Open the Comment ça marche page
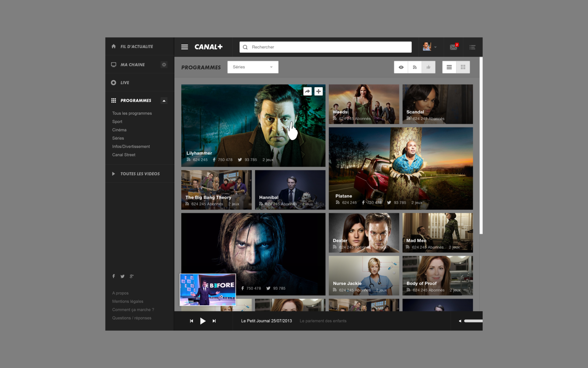 click(133, 309)
